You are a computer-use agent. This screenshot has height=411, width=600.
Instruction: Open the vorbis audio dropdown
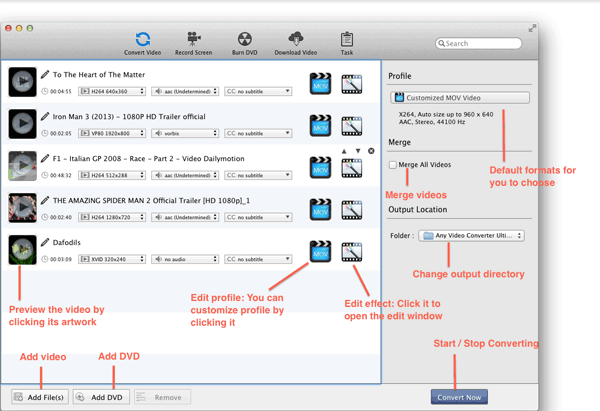[x=184, y=133]
